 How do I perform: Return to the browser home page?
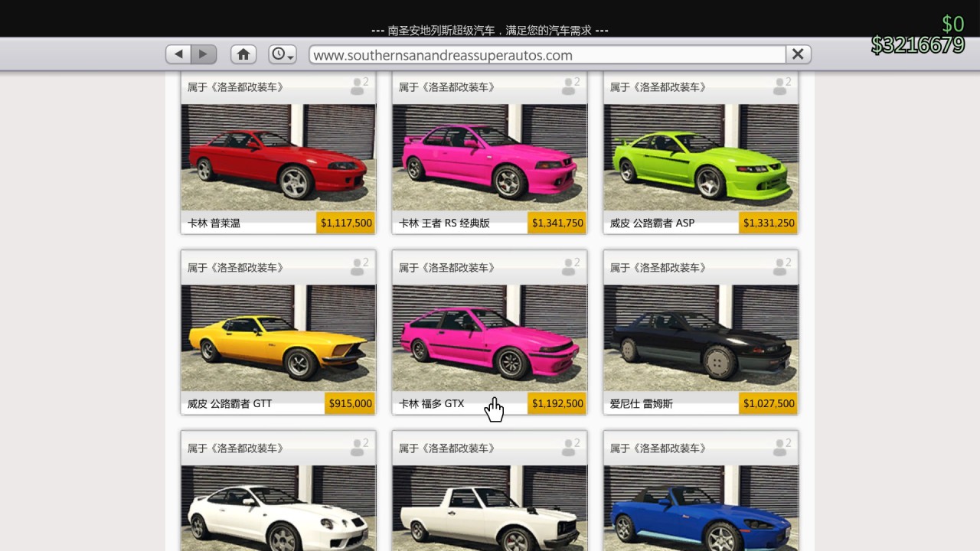(243, 54)
